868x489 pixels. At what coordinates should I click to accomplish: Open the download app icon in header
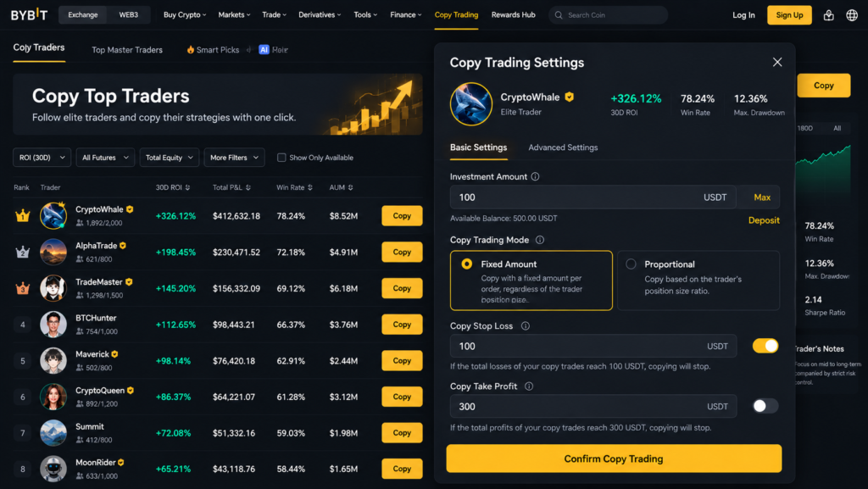(828, 15)
